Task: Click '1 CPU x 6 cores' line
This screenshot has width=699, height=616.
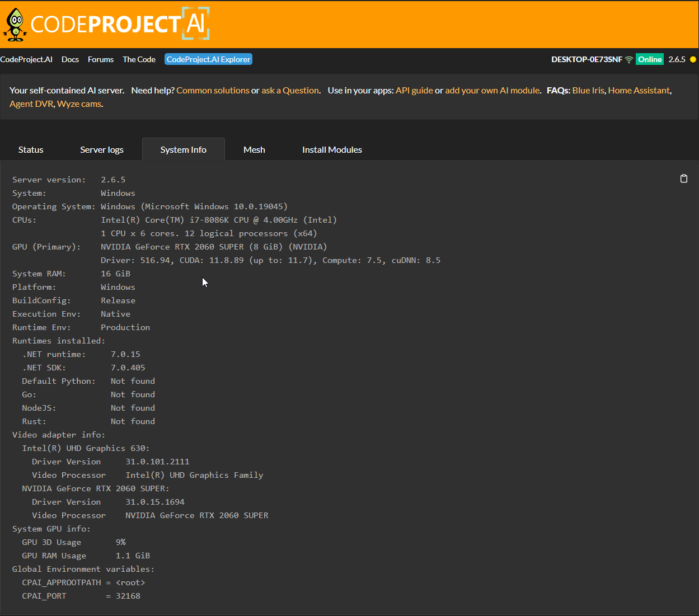Action: tap(209, 233)
